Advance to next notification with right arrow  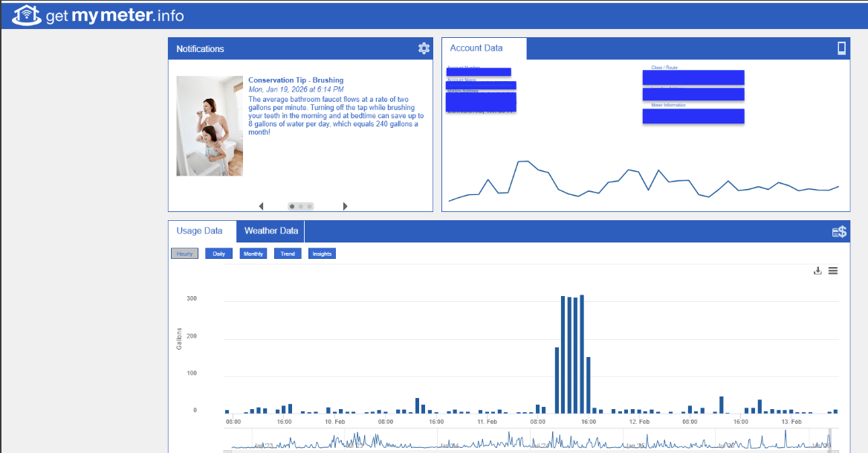pyautogui.click(x=345, y=206)
